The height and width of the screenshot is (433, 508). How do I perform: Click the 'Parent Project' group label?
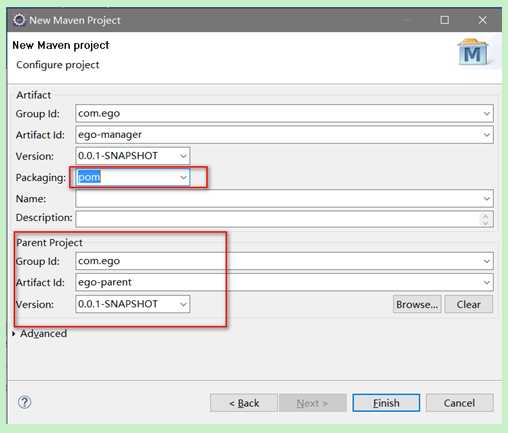click(x=49, y=243)
